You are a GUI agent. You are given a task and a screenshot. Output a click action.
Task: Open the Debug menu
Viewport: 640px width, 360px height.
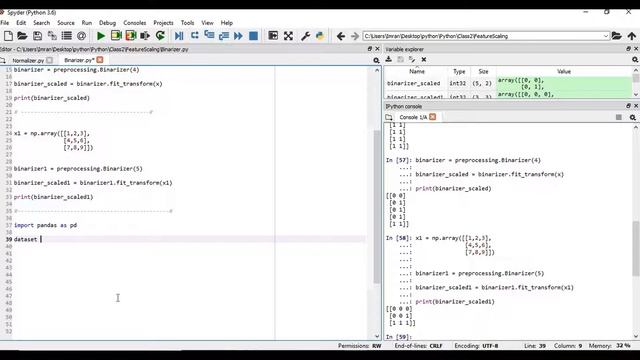click(107, 23)
